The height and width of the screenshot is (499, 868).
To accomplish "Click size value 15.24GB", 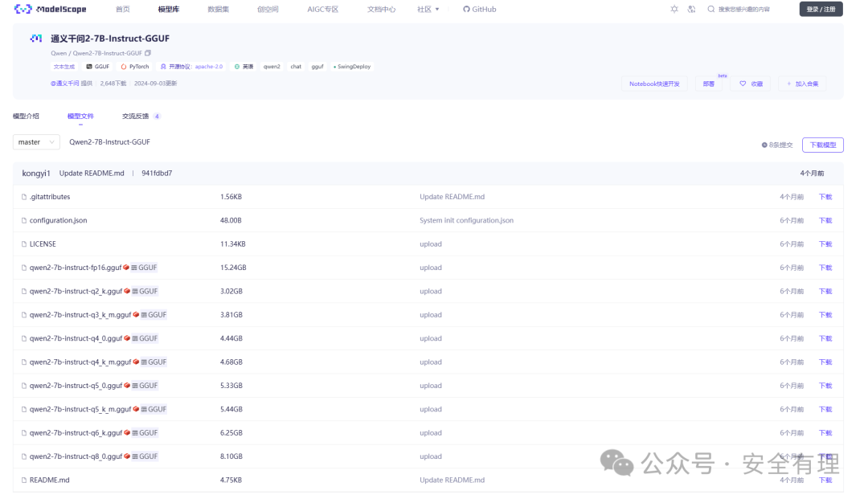I will point(233,268).
